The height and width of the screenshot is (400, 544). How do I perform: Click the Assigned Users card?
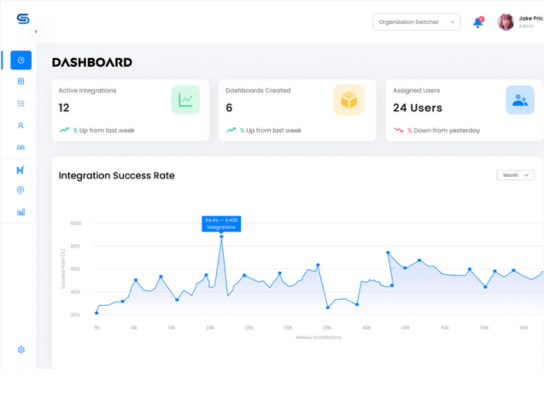point(465,110)
